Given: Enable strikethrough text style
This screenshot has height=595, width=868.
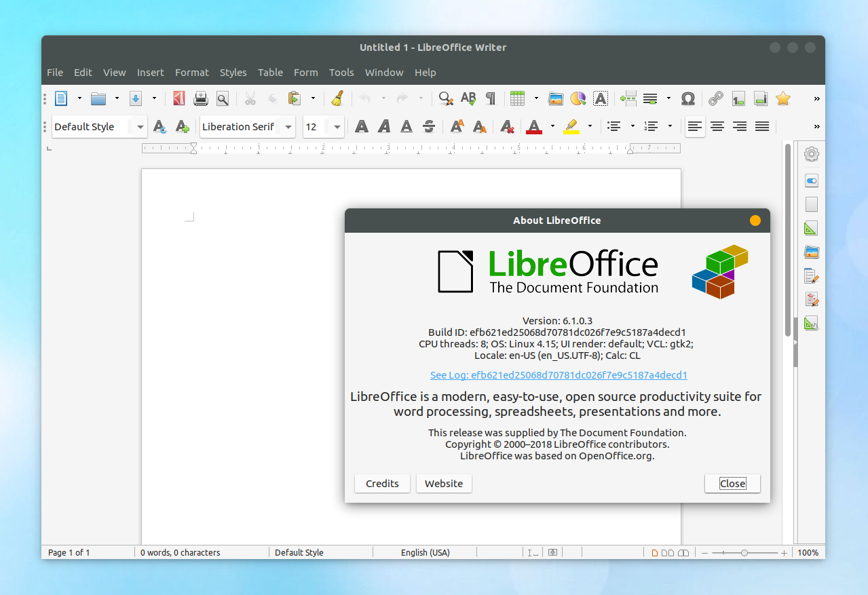Looking at the screenshot, I should (429, 127).
